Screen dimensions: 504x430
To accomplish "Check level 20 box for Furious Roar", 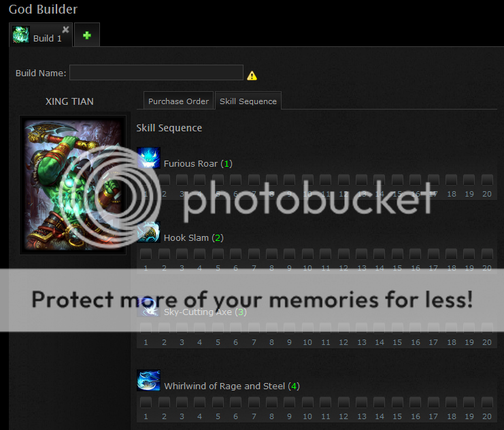I will [x=487, y=180].
